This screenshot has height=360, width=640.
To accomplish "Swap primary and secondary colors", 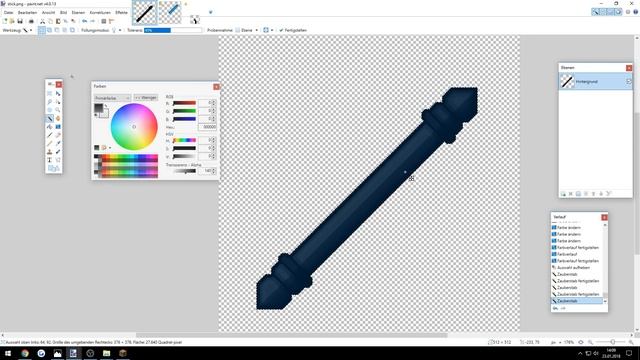I will [x=106, y=106].
